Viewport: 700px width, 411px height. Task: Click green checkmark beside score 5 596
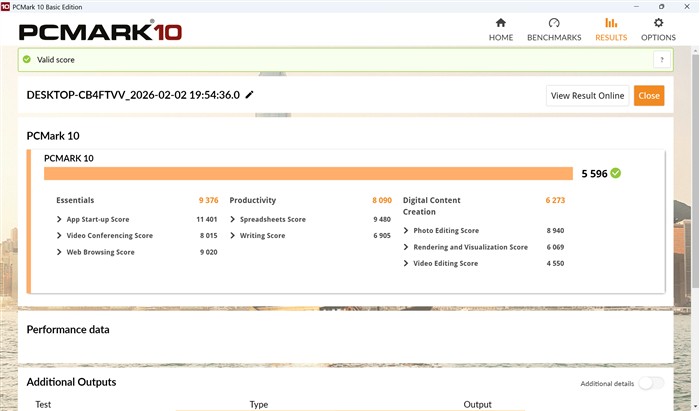point(616,173)
